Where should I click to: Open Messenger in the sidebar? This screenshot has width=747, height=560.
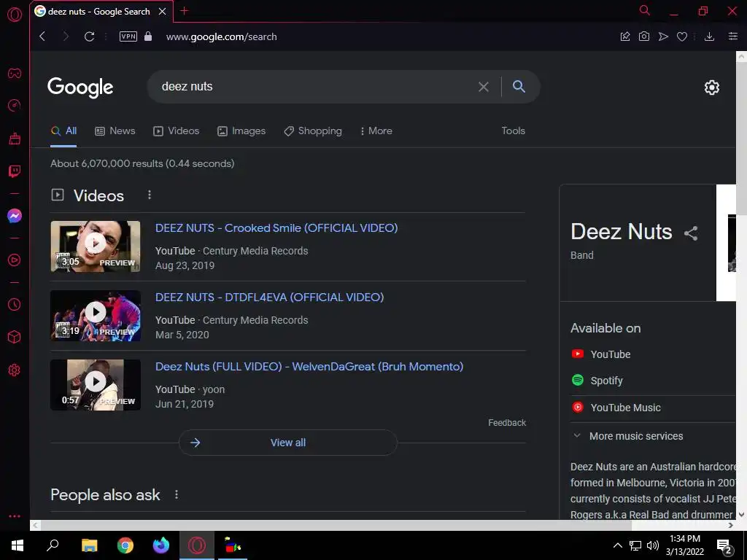(x=15, y=216)
